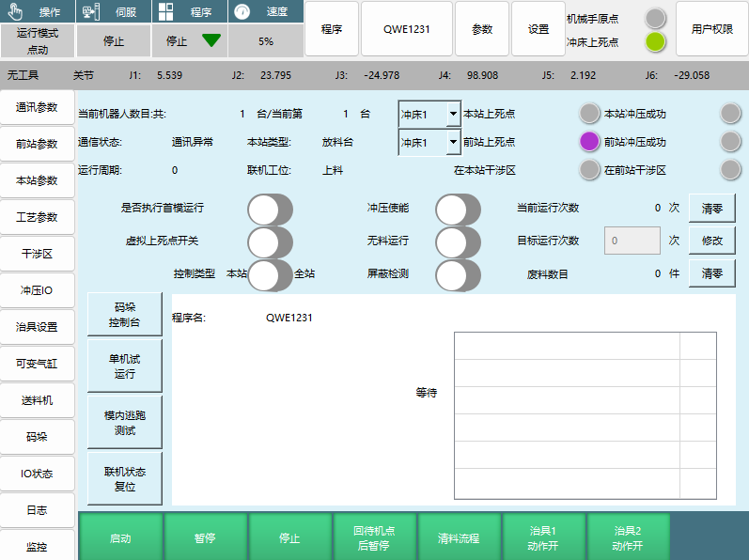Screen dimensions: 749x560
Task: Click the 机械手原点 indicator light
Action: pos(655,18)
